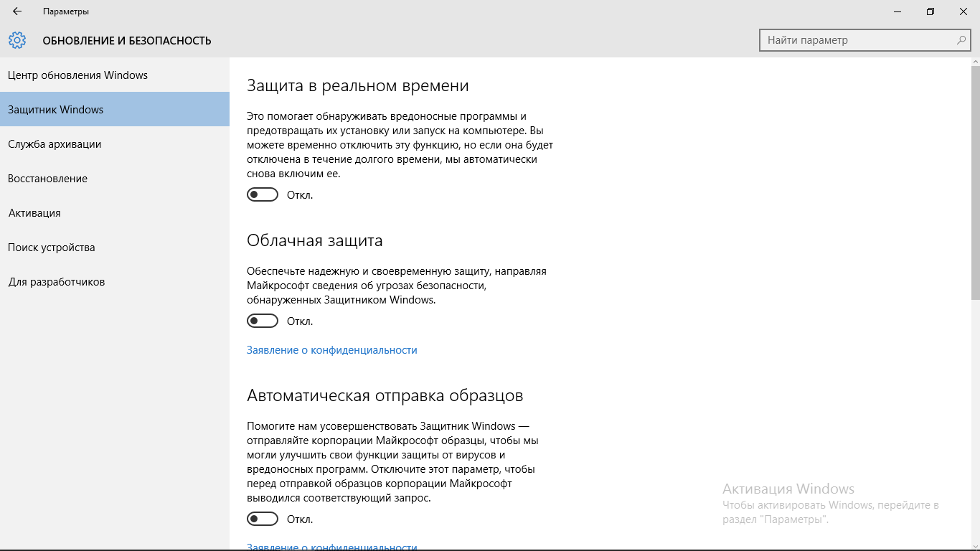The image size is (980, 551).
Task: Open the "Активация" sidebar item
Action: [x=115, y=212]
